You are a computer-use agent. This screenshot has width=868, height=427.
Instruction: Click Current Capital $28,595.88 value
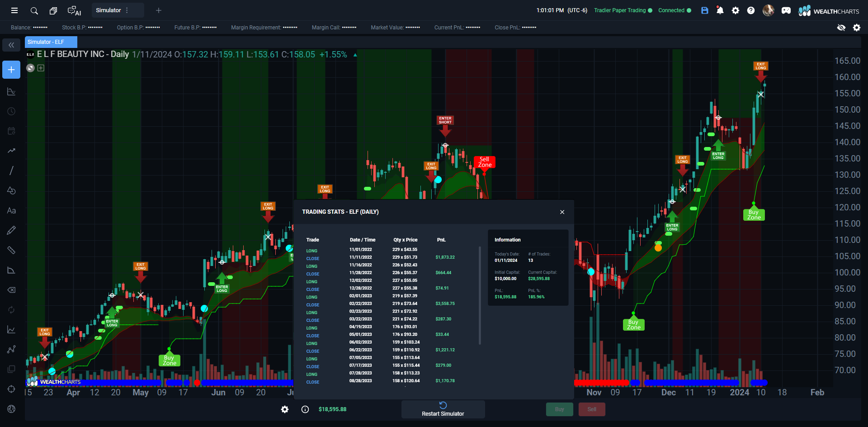coord(539,279)
